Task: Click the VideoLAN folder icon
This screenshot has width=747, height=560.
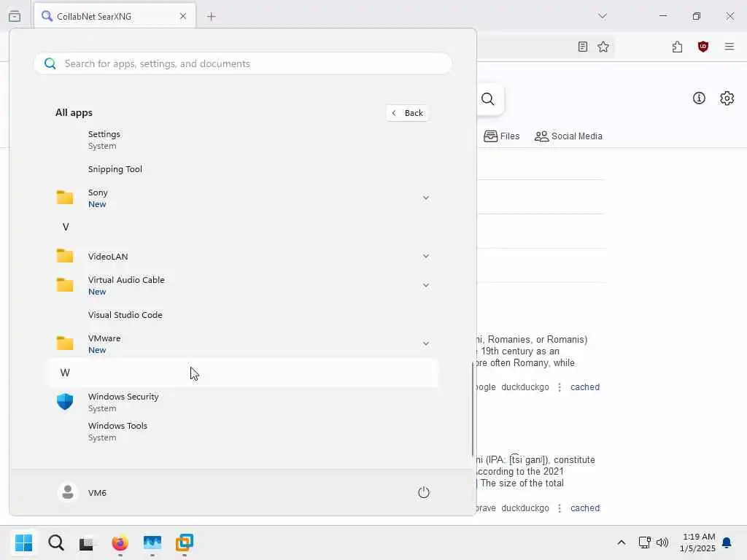Action: 65,256
